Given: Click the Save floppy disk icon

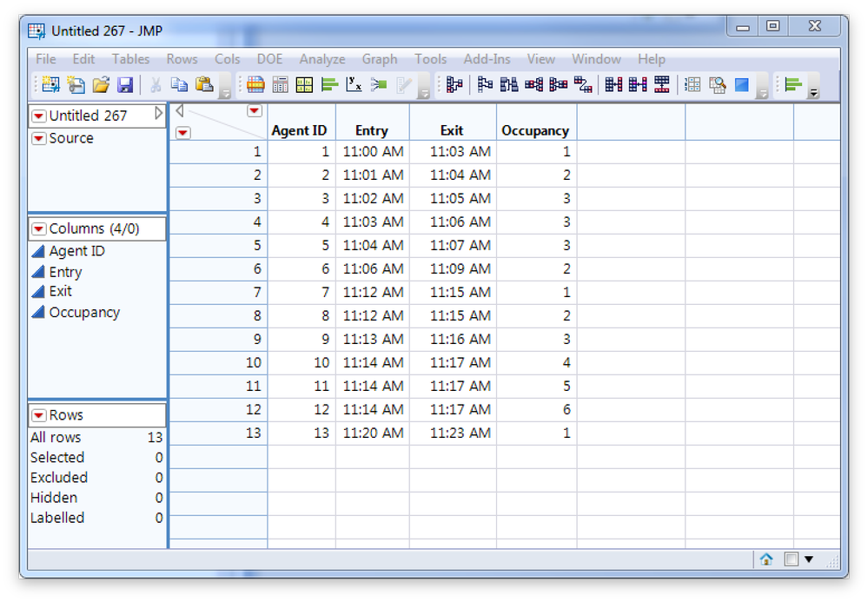Looking at the screenshot, I should [126, 84].
